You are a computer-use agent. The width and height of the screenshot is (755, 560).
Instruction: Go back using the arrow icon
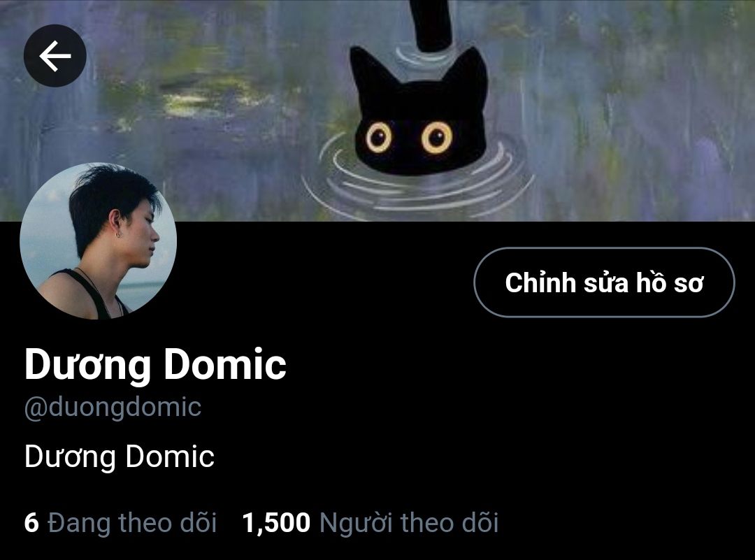55,56
